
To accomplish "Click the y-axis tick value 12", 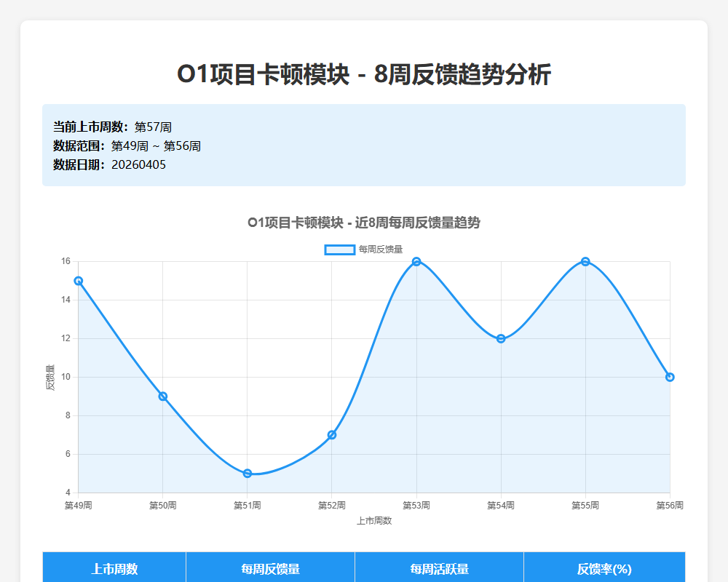I will click(66, 339).
